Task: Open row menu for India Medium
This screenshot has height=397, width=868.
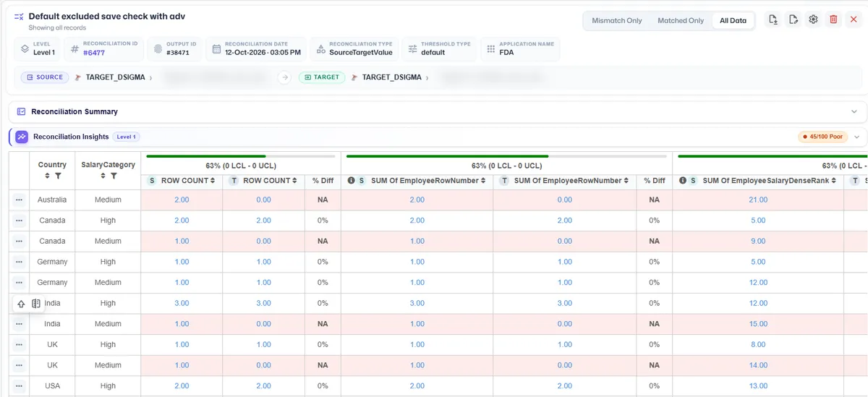Action: [x=19, y=324]
